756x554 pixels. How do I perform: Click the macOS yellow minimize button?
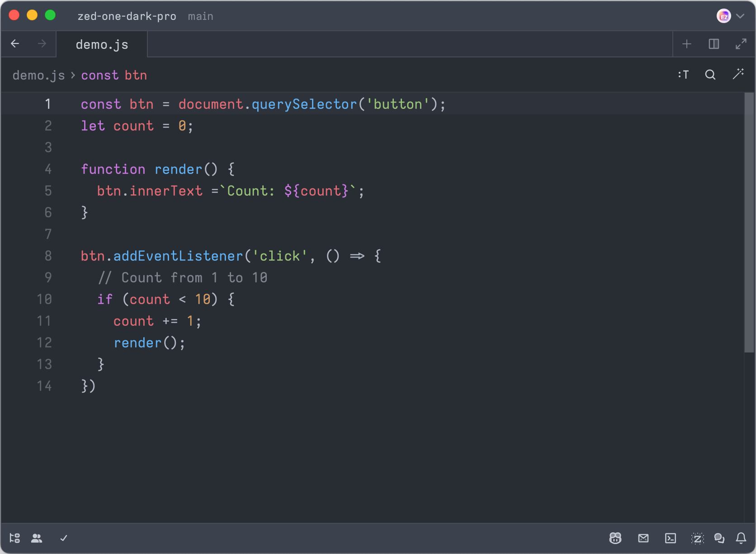pos(32,15)
